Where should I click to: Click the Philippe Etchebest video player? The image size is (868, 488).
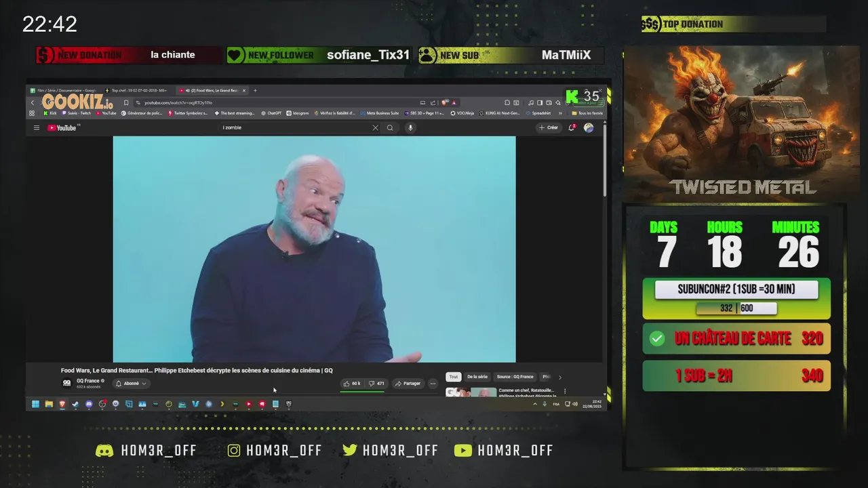tap(314, 249)
